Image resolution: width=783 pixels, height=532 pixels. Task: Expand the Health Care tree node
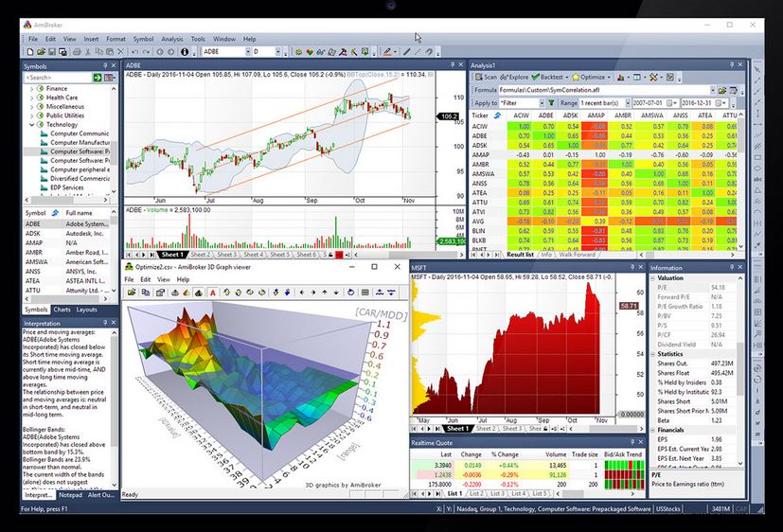[x=32, y=98]
